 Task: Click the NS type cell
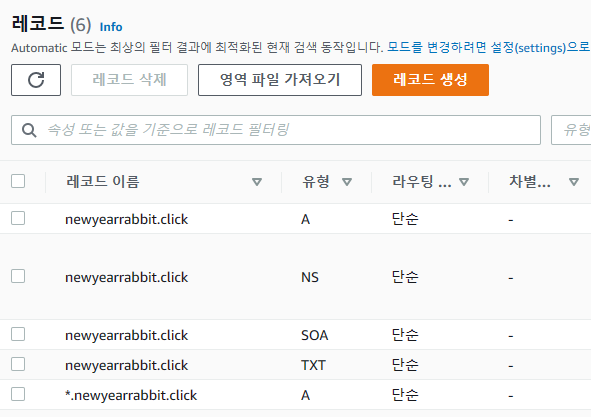coord(310,277)
